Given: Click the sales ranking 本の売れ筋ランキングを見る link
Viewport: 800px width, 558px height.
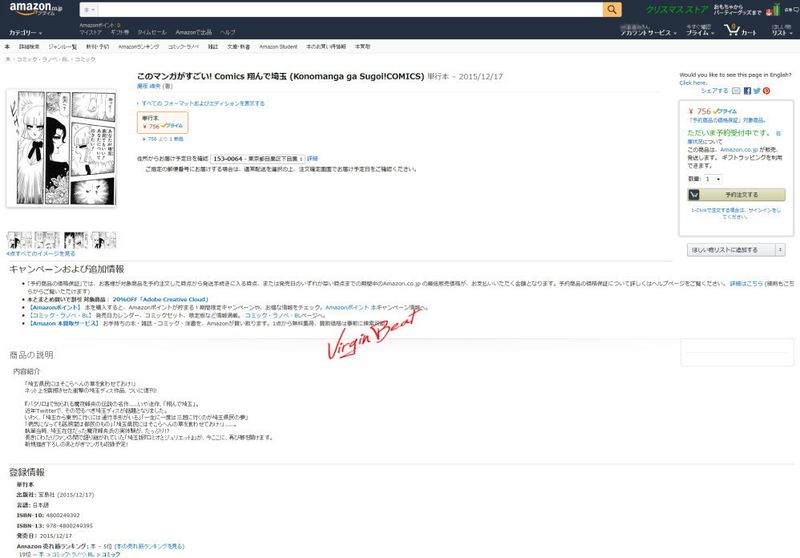Looking at the screenshot, I should (149, 546).
